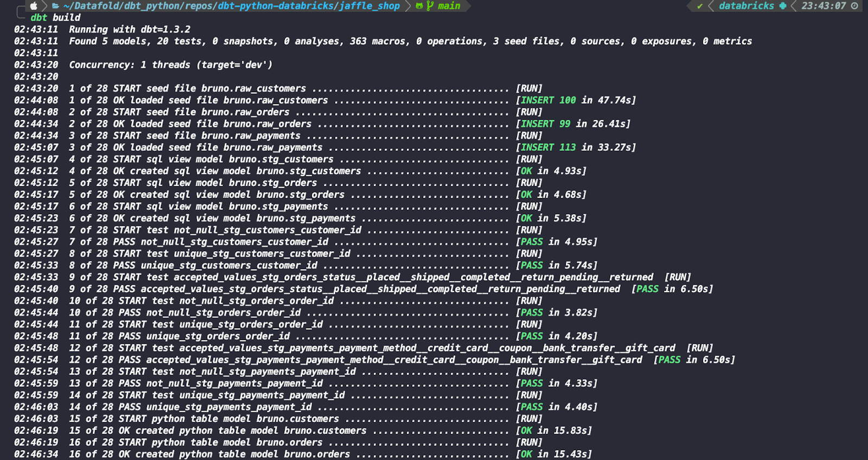Viewport: 868px width, 460px height.
Task: Click 'START test unique_stg_customers_customer_id'
Action: pyautogui.click(x=232, y=254)
